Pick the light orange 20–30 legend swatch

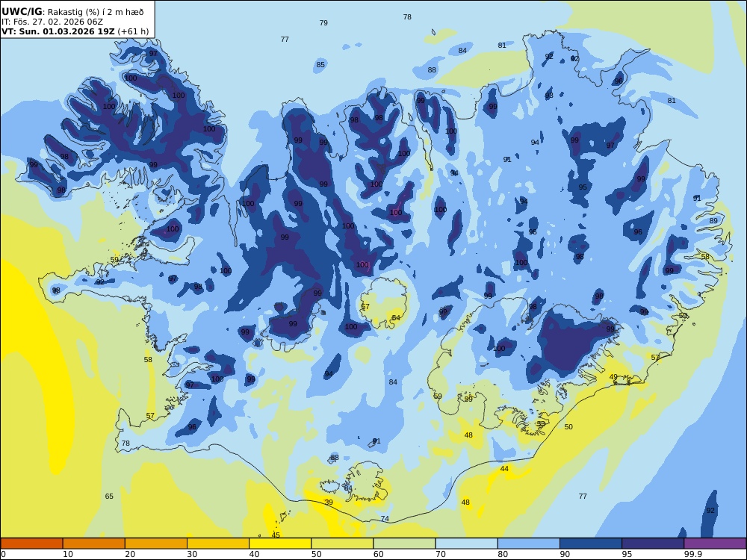point(156,544)
